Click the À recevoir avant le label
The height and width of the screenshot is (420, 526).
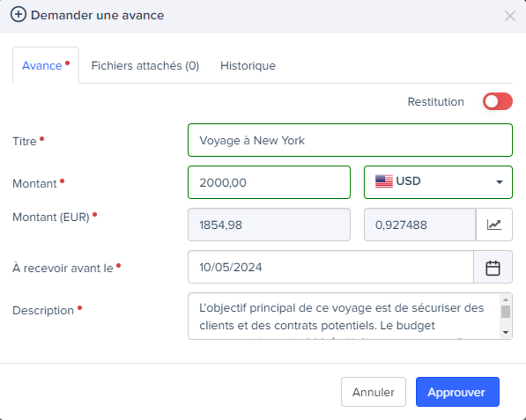point(63,268)
